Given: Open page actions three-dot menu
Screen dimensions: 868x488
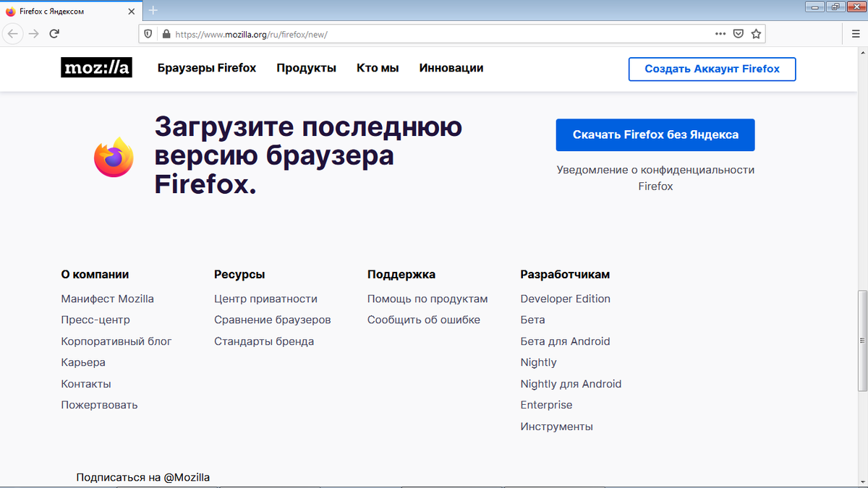Looking at the screenshot, I should (x=720, y=33).
